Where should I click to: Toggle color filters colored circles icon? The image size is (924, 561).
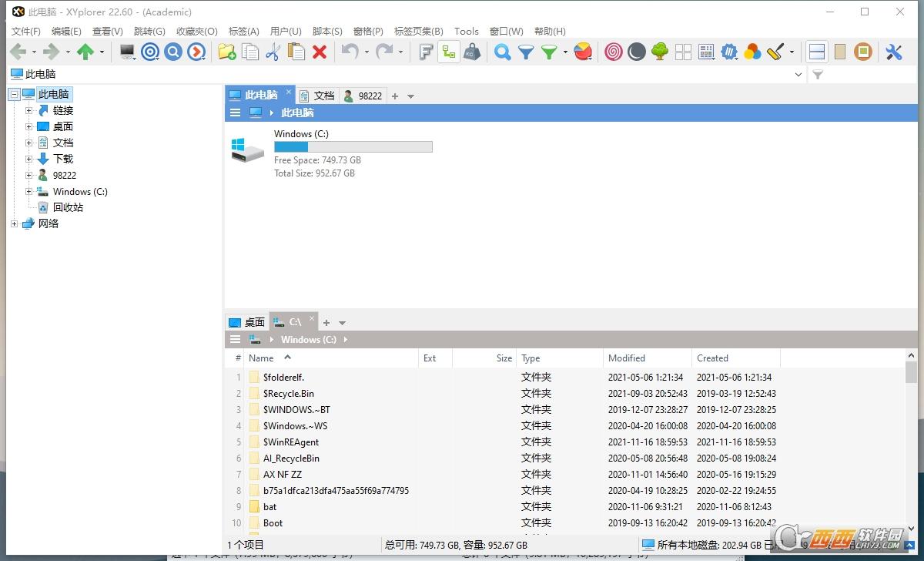752,52
